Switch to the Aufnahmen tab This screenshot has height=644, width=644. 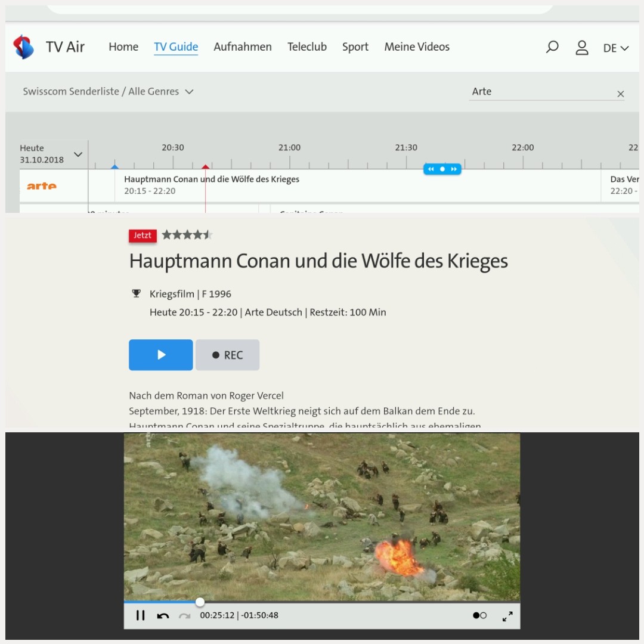243,47
